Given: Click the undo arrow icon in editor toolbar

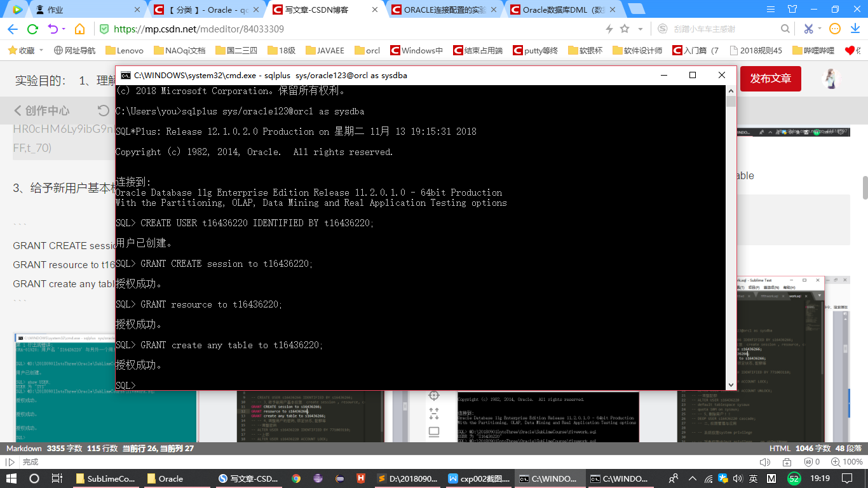Looking at the screenshot, I should 104,111.
